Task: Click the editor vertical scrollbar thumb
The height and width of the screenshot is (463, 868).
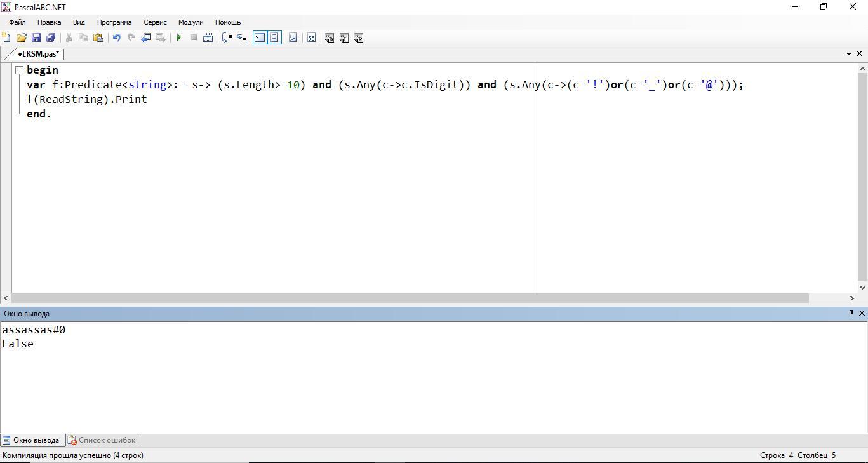Action: click(x=862, y=178)
